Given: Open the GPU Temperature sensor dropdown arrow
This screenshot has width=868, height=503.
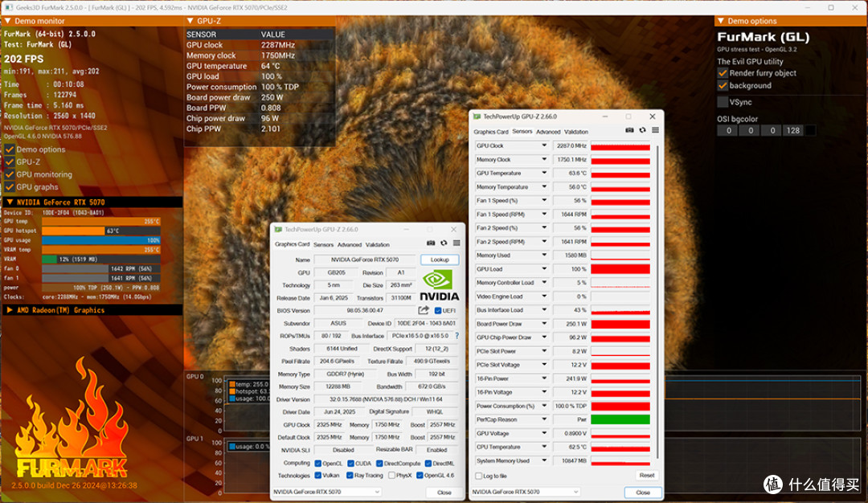Looking at the screenshot, I should pos(544,173).
